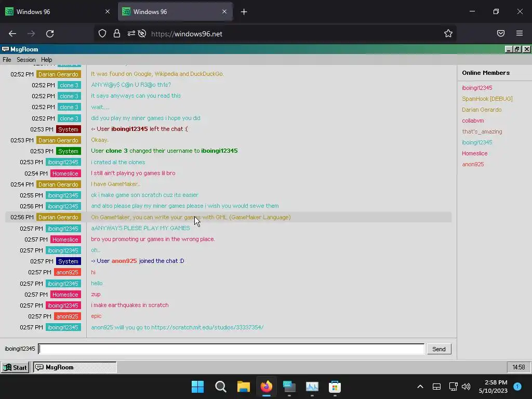Open Windows clock showing 2:58 PM
This screenshot has height=399, width=532.
(493, 387)
